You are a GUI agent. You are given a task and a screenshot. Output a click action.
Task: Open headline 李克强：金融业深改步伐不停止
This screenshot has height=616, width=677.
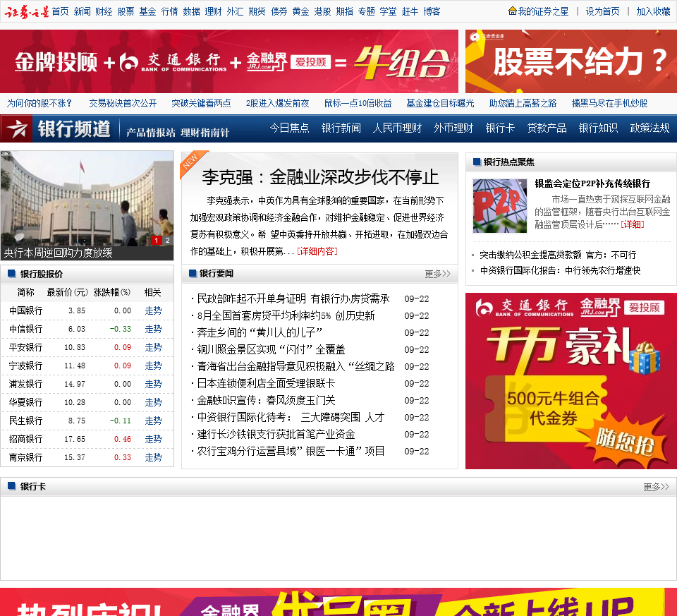pos(320,177)
